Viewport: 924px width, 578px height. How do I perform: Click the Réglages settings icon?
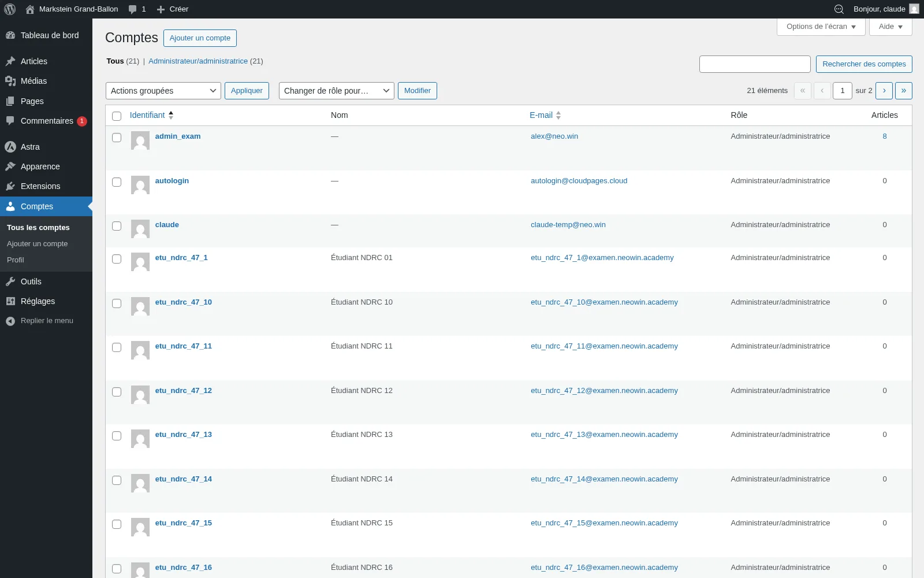(10, 301)
